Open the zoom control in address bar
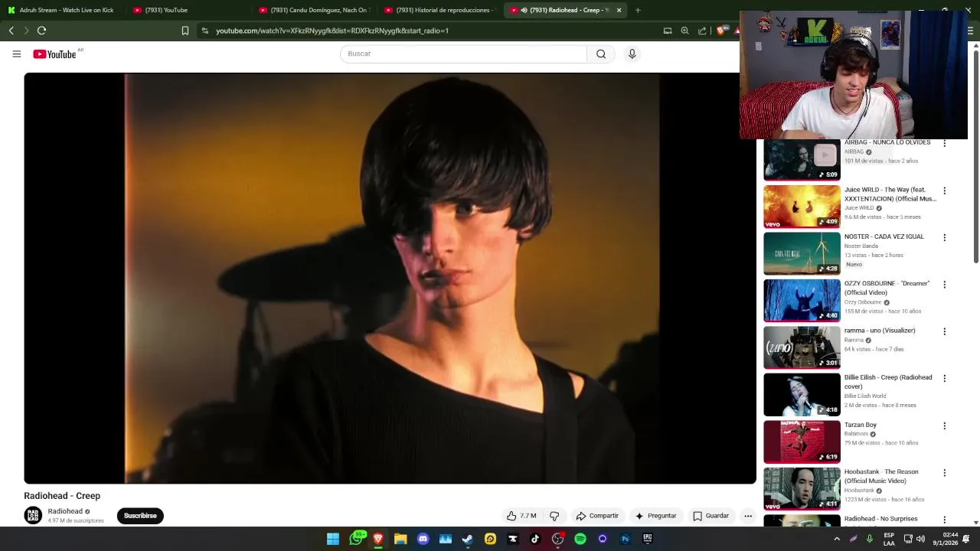Screen dimensions: 980x551 pyautogui.click(x=684, y=31)
